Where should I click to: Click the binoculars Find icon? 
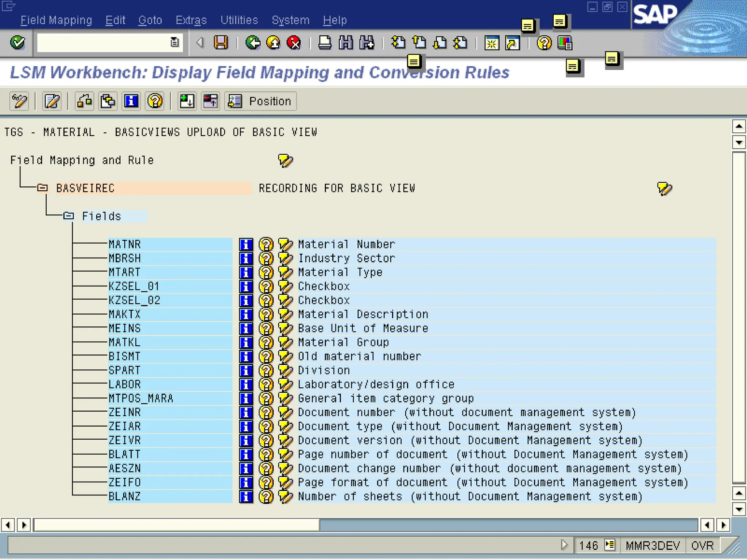click(345, 43)
